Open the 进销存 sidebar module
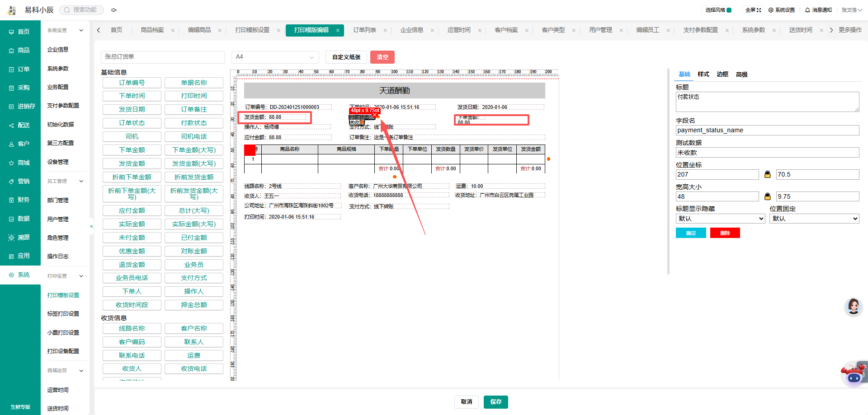This screenshot has height=415, width=868. pyautogui.click(x=22, y=106)
